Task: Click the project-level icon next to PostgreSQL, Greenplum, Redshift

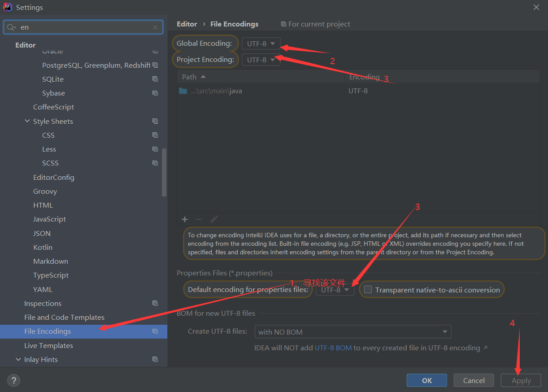Action: (x=155, y=65)
